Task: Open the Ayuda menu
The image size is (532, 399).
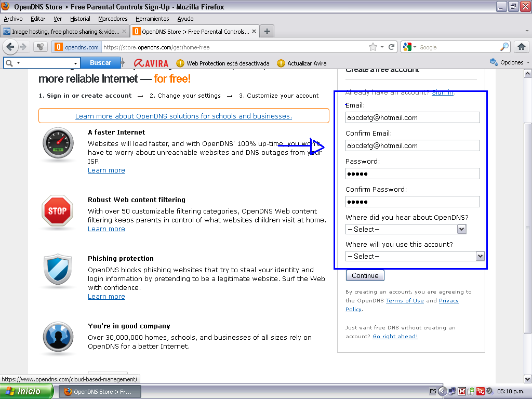Action: (185, 19)
